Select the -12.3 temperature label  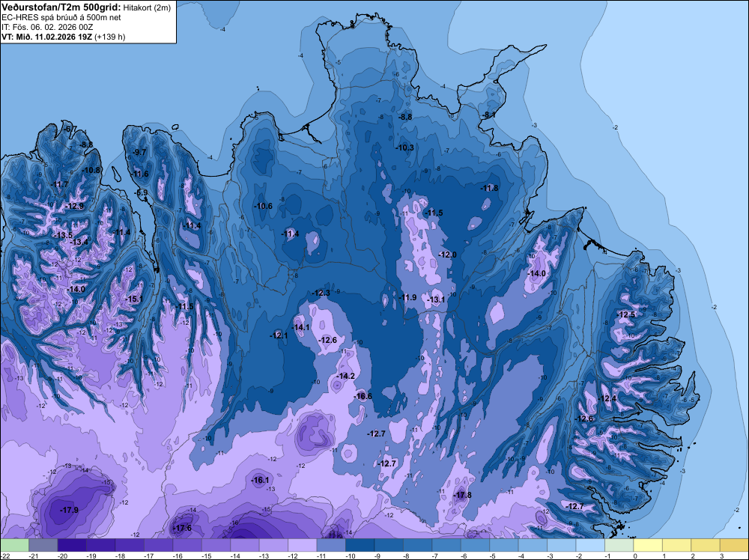[x=321, y=293]
